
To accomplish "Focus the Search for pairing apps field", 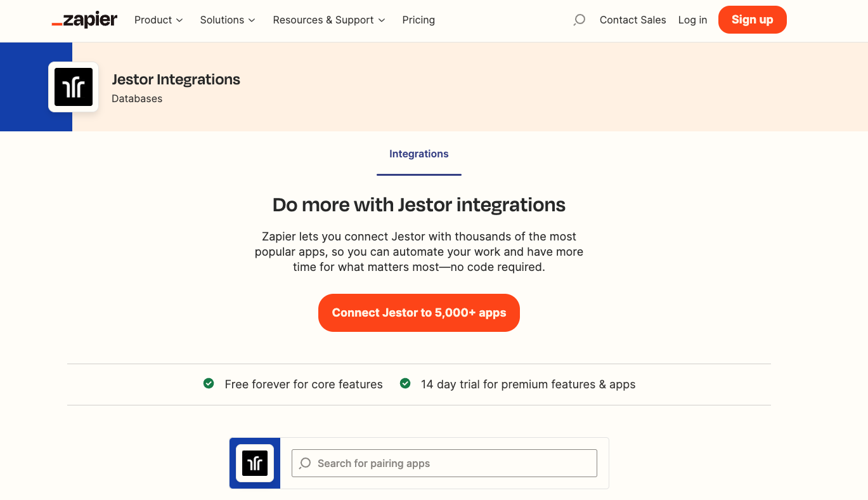I will (444, 463).
